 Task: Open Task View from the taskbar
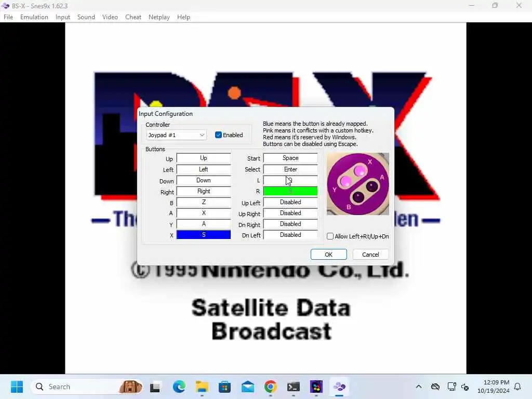point(155,387)
